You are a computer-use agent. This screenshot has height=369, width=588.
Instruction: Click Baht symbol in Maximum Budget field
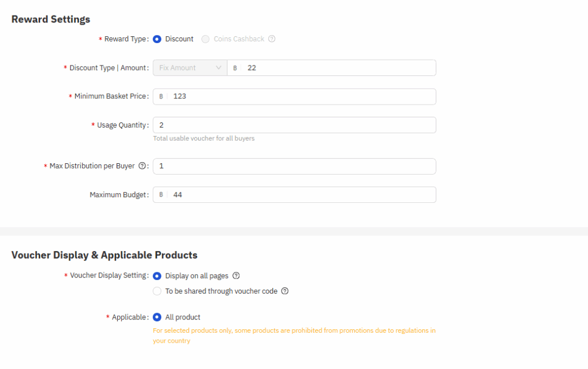pos(161,195)
